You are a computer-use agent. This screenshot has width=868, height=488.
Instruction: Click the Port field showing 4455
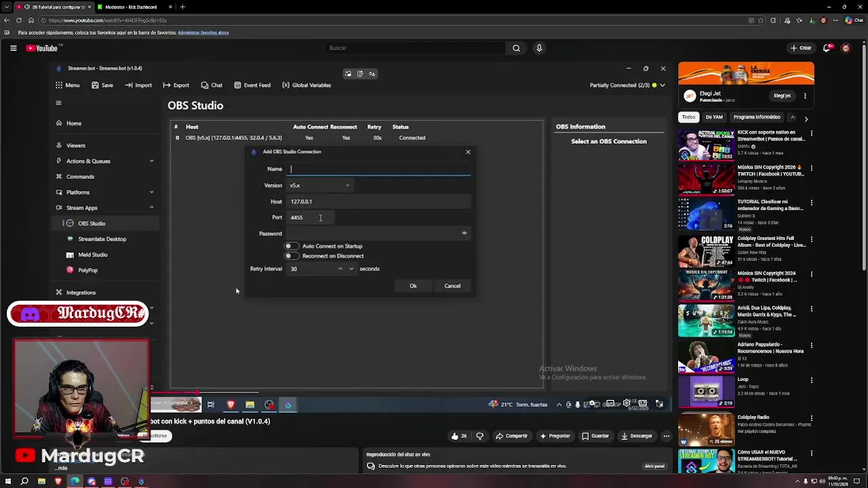[x=310, y=218]
